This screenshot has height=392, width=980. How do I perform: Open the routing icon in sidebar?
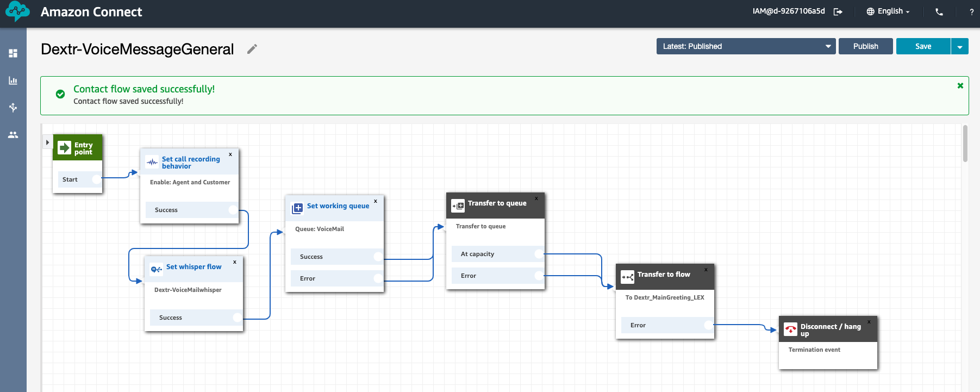click(13, 107)
